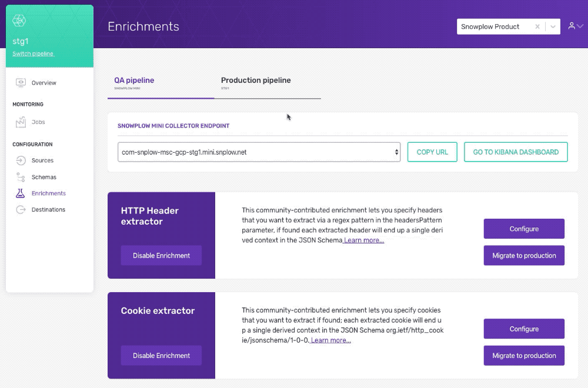Clear the Snowplow Product selection
The height and width of the screenshot is (388, 588).
[537, 26]
